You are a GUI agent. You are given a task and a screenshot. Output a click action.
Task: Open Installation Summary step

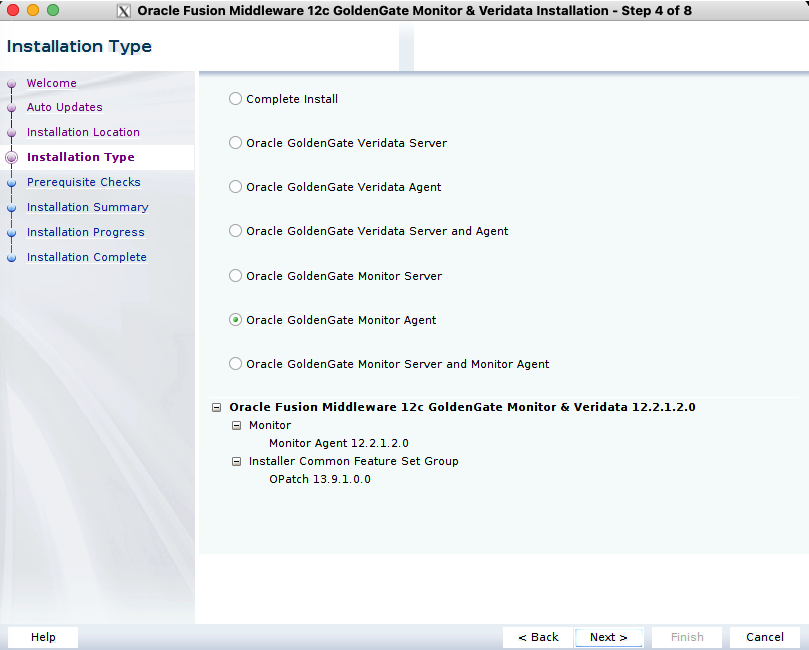click(x=88, y=207)
